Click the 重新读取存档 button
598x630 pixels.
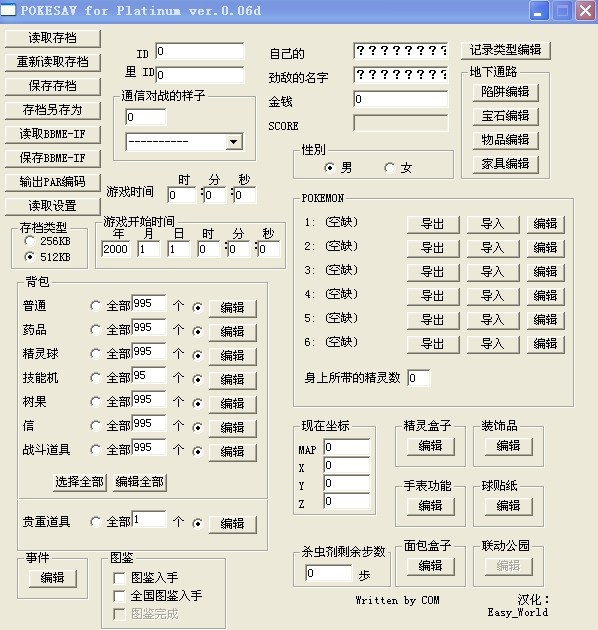point(53,62)
